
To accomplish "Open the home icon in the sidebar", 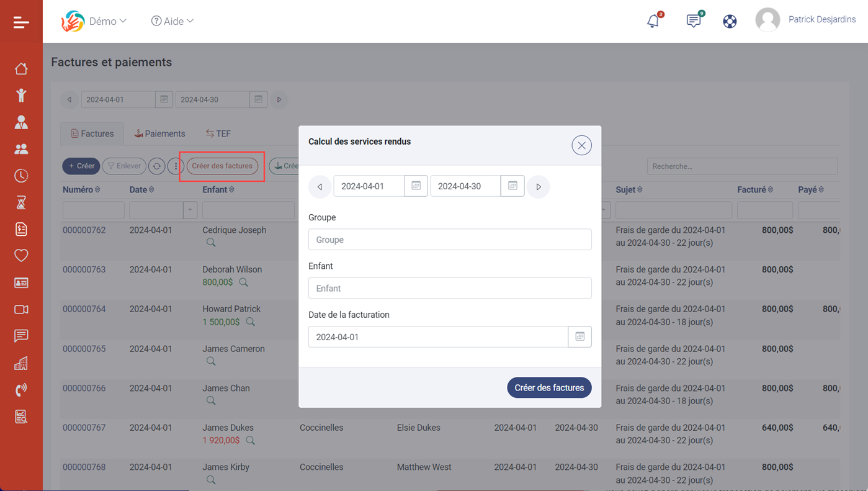I will pos(21,68).
